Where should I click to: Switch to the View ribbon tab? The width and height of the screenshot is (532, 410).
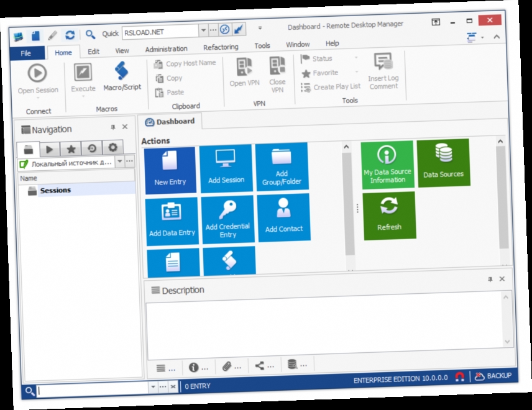coord(122,50)
